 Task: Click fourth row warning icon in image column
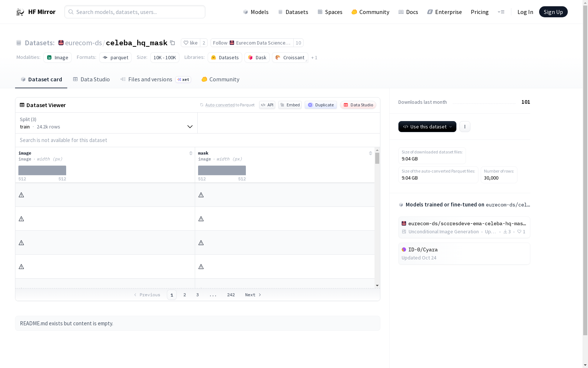(21, 266)
